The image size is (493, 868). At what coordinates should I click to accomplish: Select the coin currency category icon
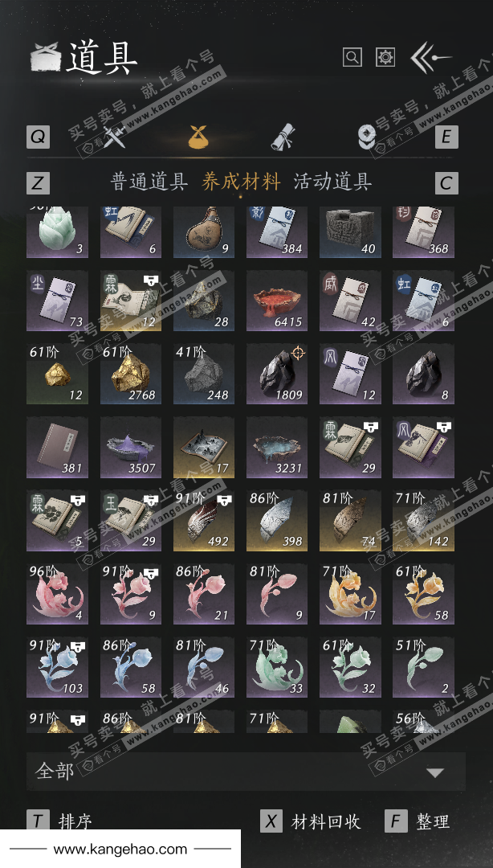(366, 137)
